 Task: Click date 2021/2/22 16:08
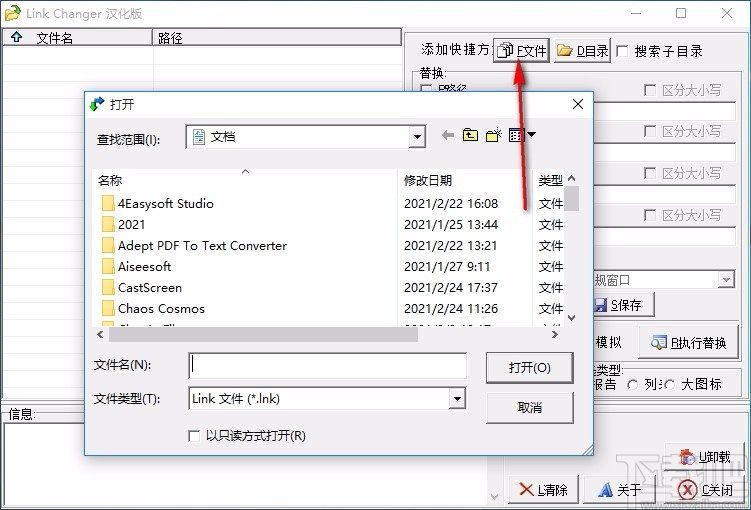(451, 204)
